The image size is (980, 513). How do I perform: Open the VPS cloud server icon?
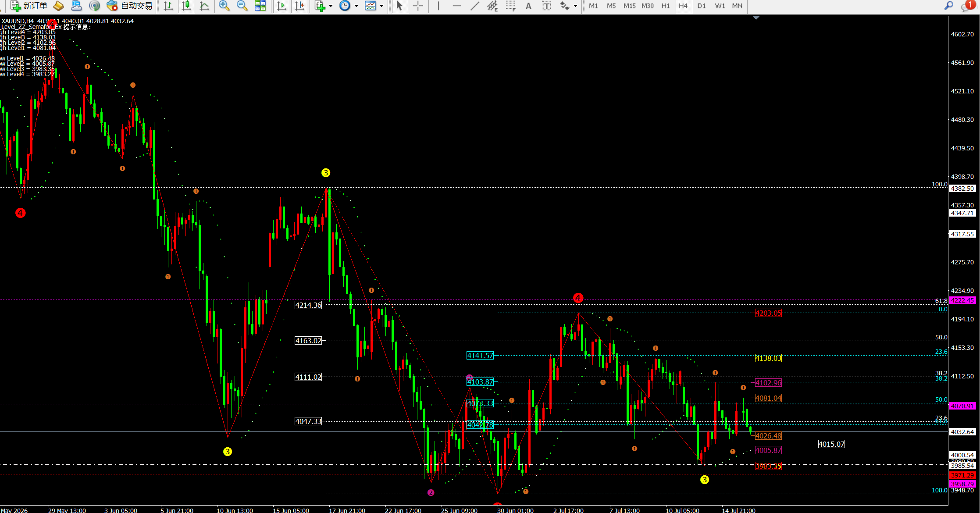pos(77,6)
